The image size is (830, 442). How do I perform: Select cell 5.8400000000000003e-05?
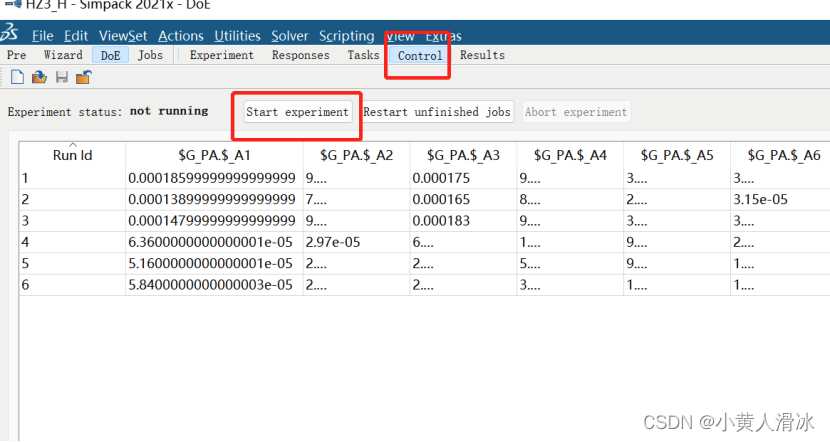[x=214, y=285]
